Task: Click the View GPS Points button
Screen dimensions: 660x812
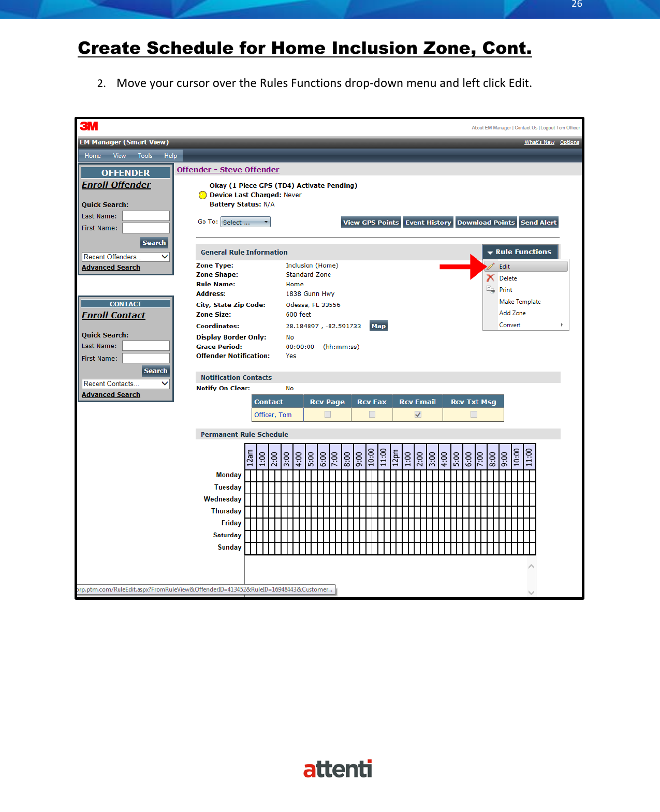Action: click(371, 223)
